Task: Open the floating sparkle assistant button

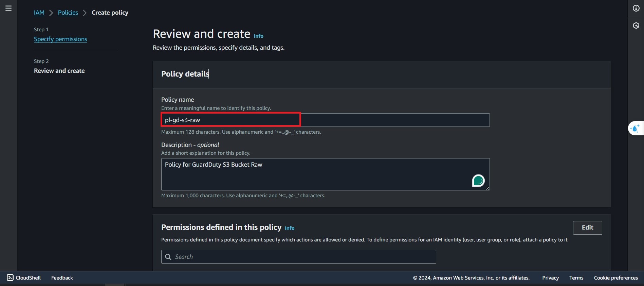Action: pos(635,129)
